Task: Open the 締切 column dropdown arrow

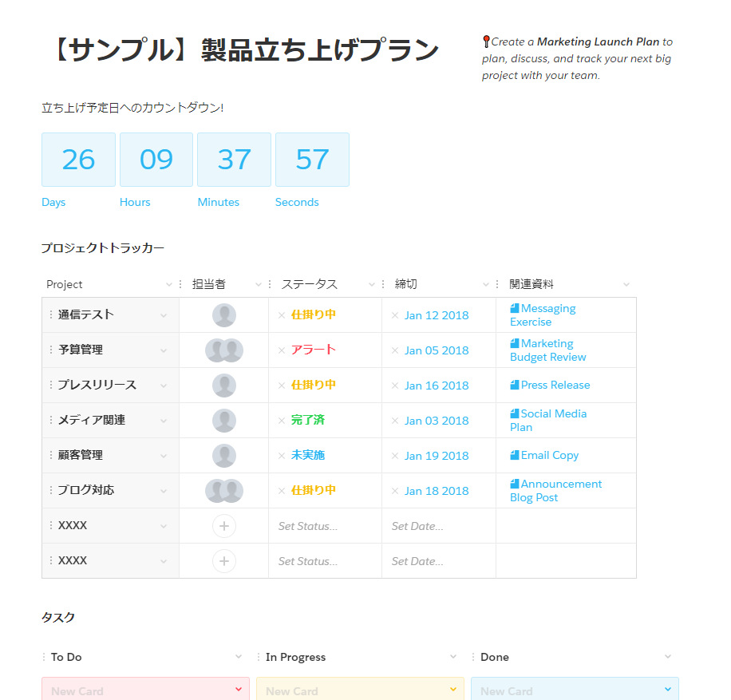Action: pyautogui.click(x=486, y=285)
